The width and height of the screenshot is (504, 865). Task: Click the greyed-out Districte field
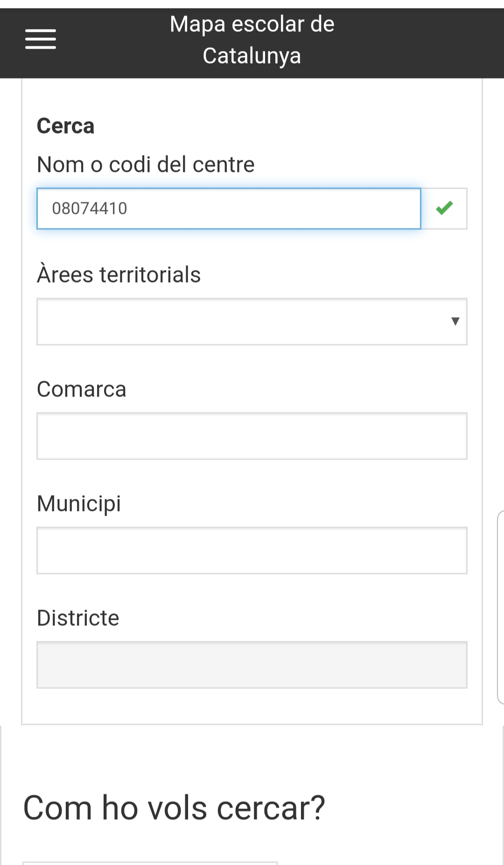pyautogui.click(x=252, y=665)
